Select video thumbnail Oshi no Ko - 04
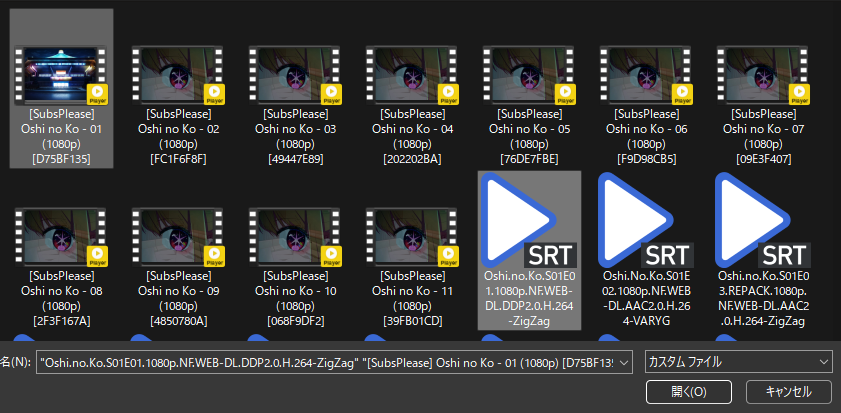841x413 pixels. (x=412, y=75)
